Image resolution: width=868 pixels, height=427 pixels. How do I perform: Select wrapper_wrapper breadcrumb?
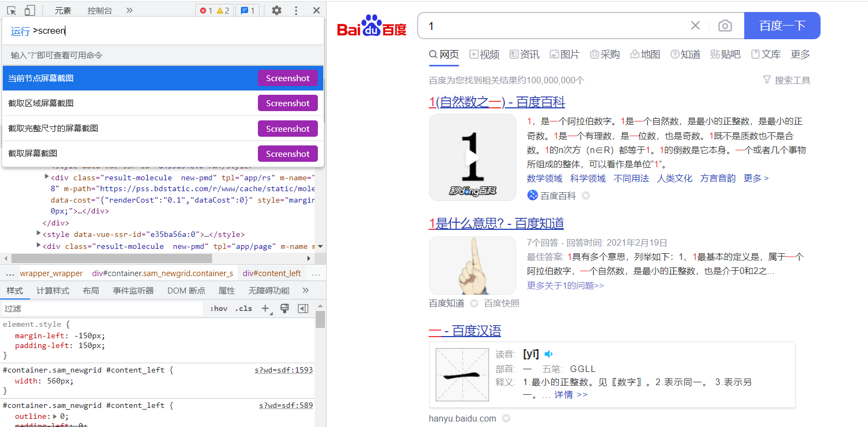pos(51,273)
